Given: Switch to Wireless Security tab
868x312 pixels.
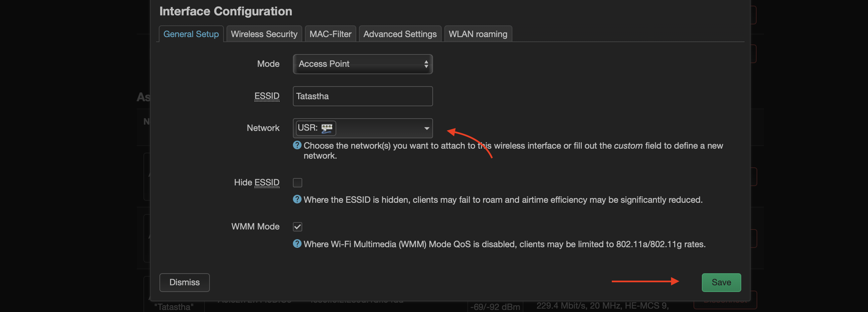Looking at the screenshot, I should coord(264,34).
